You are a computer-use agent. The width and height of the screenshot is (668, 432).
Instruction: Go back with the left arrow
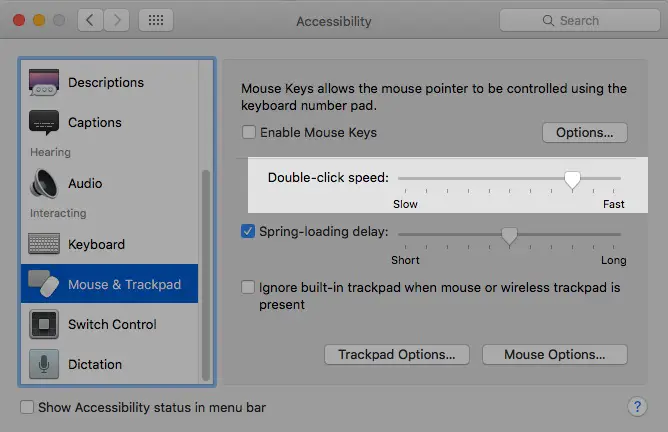point(90,20)
